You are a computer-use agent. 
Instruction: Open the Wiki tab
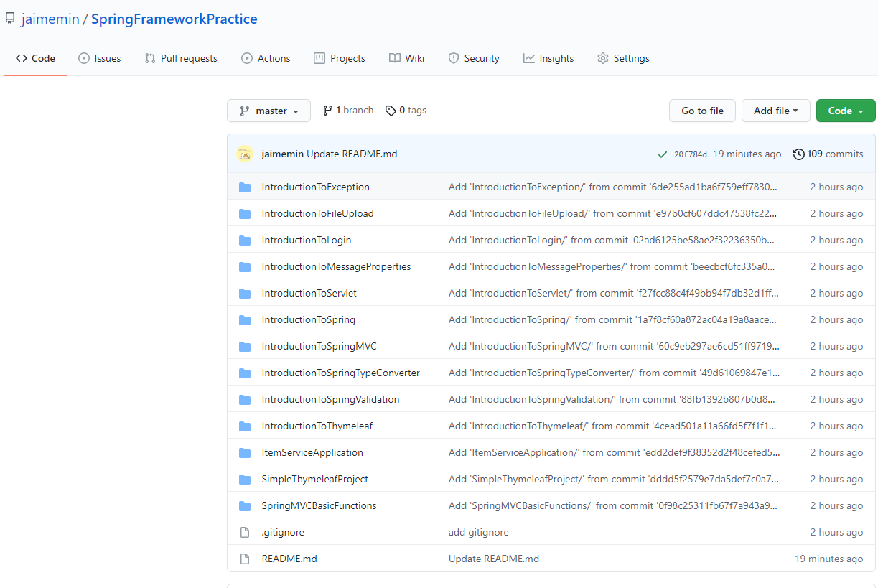[x=406, y=59]
